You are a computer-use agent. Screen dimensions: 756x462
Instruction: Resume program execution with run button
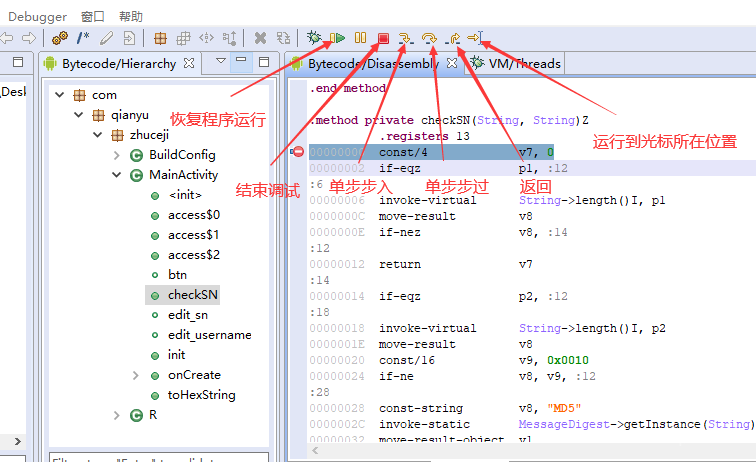coord(338,38)
